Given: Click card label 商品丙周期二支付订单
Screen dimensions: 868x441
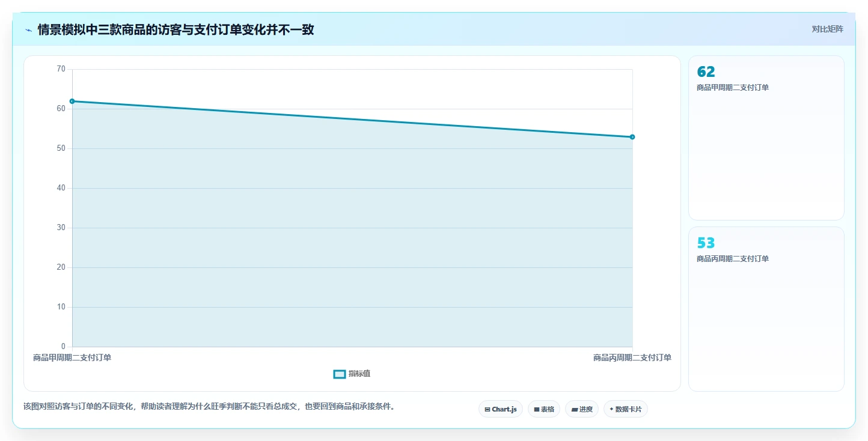Looking at the screenshot, I should 733,259.
